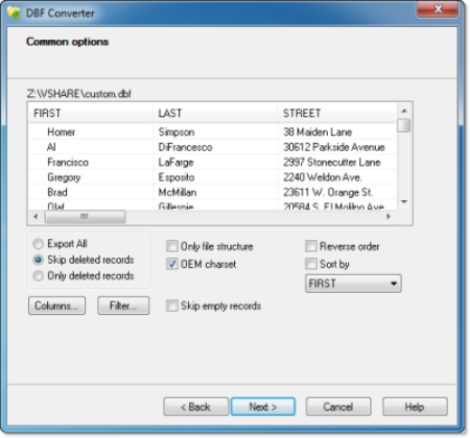Screen dimensions: 470x438
Task: Click the horizontal scroll left arrow
Action: pos(36,217)
